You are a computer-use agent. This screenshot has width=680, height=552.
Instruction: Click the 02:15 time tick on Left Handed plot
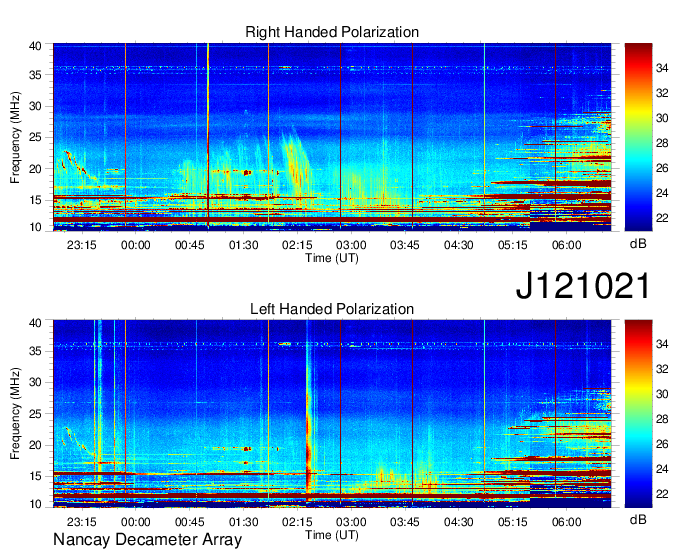click(297, 522)
